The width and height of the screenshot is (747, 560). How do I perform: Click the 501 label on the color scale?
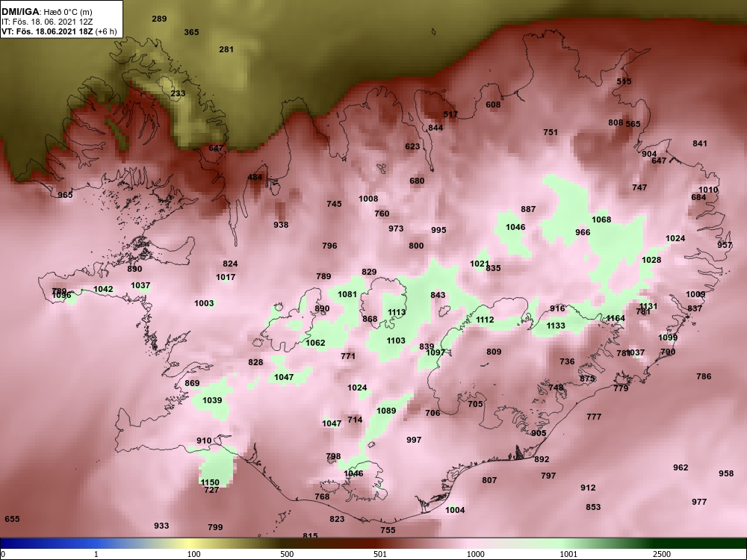click(x=380, y=554)
